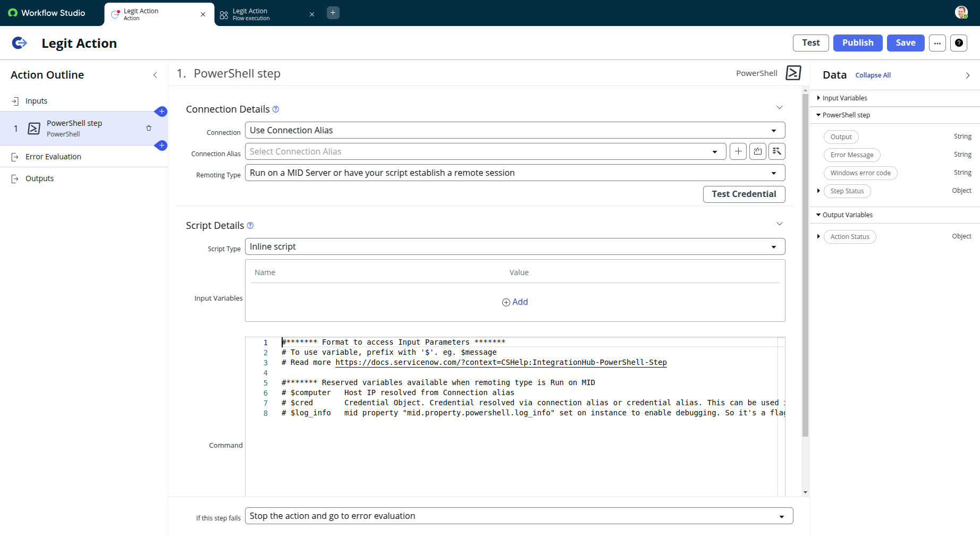Click the back arrow beside Legit Action title

(19, 43)
